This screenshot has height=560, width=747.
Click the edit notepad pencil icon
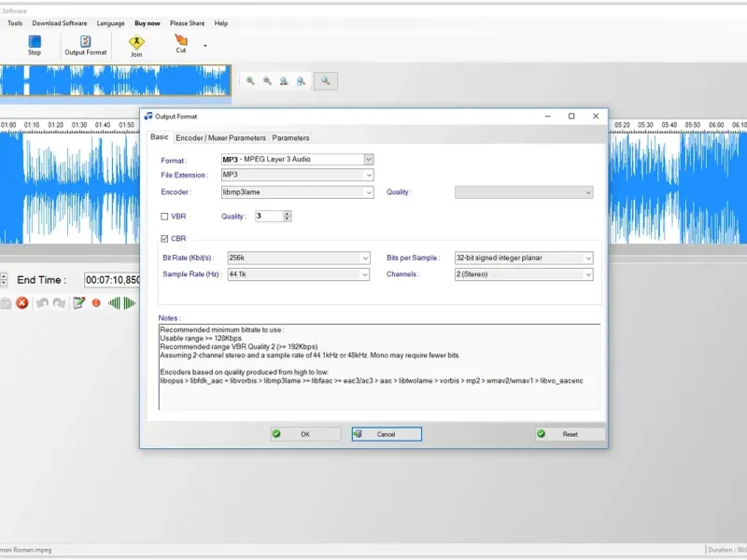click(79, 302)
